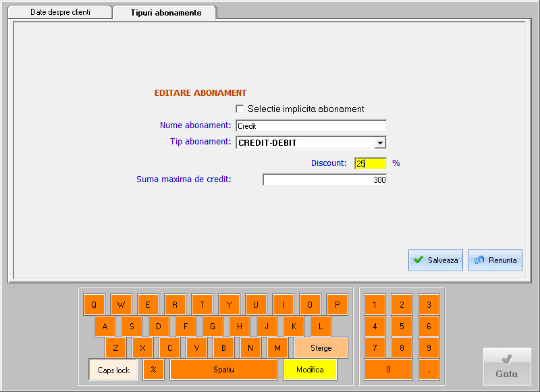Image resolution: width=540 pixels, height=392 pixels.
Task: Tap the J key on keyboard
Action: pyautogui.click(x=267, y=327)
